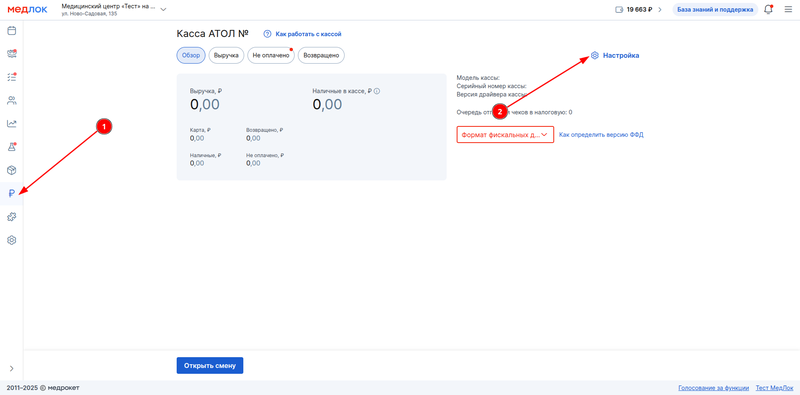Screen dimensions: 800x395
Task: Click the notifications bell icon
Action: [x=768, y=9]
